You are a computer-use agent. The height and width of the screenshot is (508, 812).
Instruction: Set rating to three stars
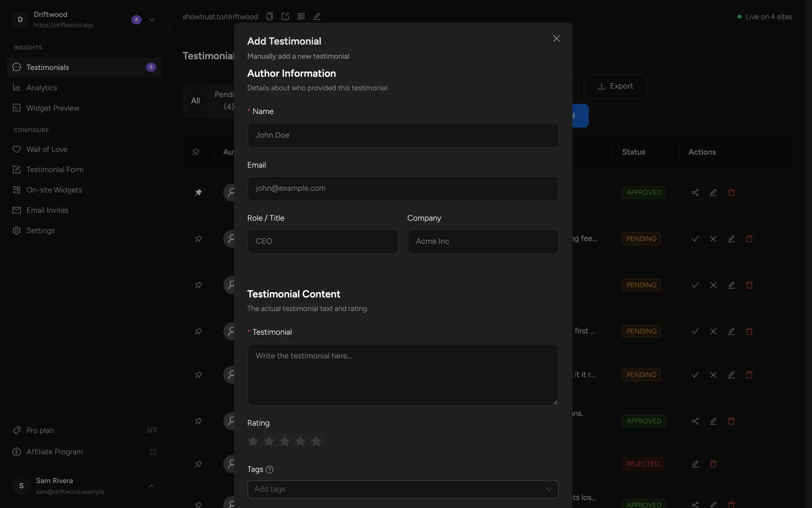click(x=285, y=441)
